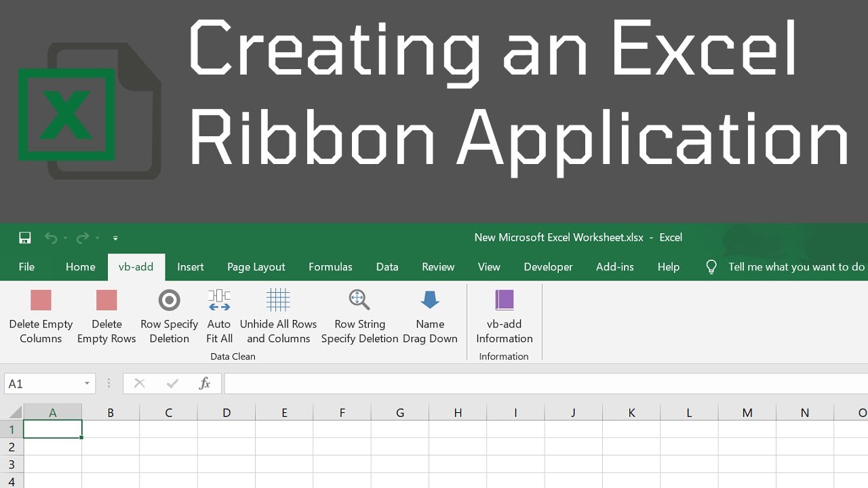Open the Formulas tab
This screenshot has height=488, width=868.
click(330, 267)
